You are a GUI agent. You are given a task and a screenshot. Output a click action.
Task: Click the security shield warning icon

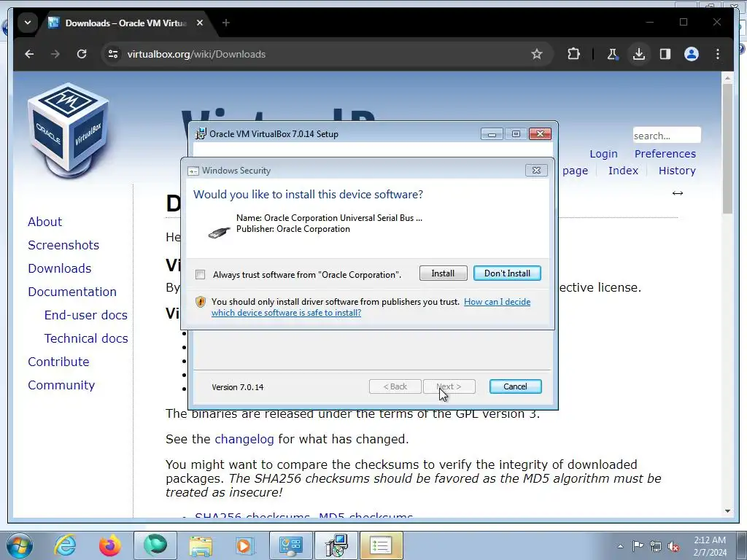(201, 302)
